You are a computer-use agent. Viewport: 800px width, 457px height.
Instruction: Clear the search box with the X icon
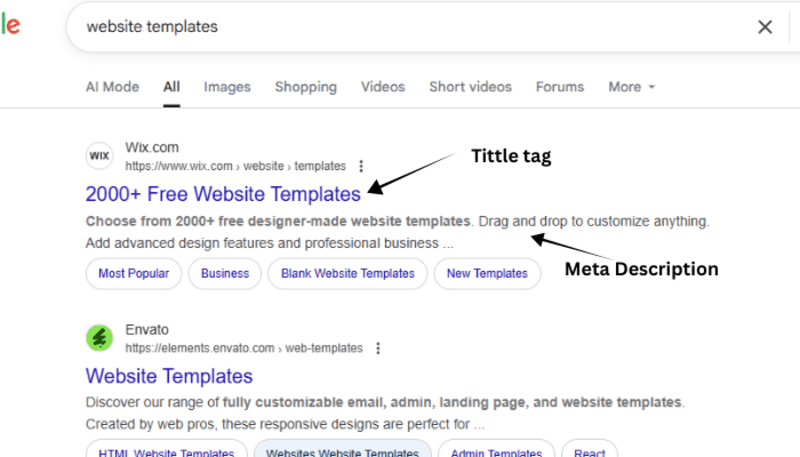coord(765,27)
